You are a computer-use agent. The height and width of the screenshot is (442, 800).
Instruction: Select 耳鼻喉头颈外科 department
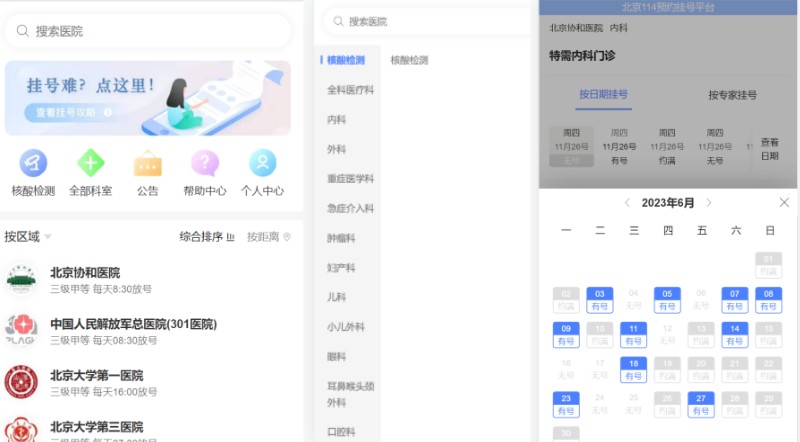coord(351,394)
